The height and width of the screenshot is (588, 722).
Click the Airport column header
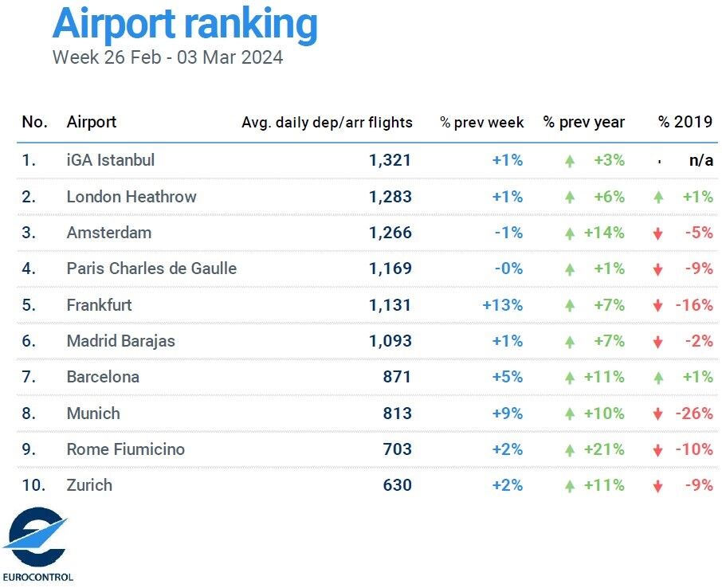[x=91, y=122]
